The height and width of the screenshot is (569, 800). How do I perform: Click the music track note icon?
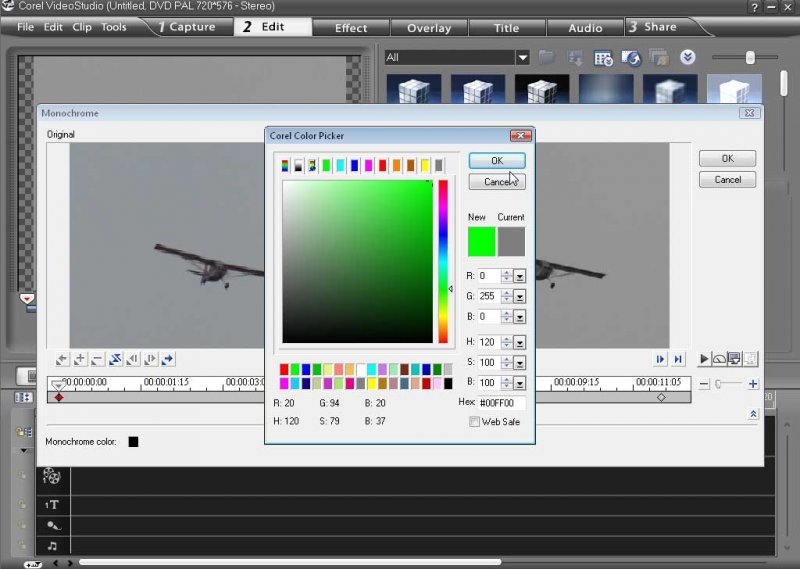52,545
